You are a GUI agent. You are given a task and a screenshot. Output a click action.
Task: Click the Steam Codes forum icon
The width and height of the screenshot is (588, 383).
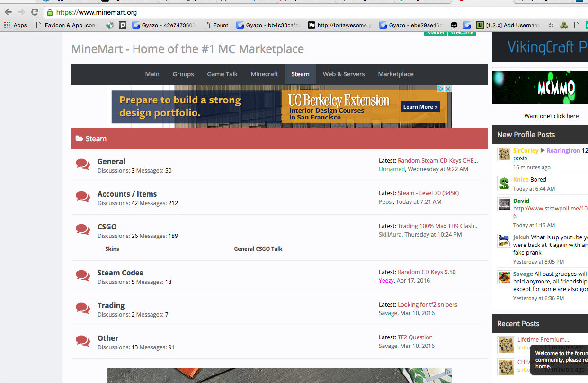point(83,276)
